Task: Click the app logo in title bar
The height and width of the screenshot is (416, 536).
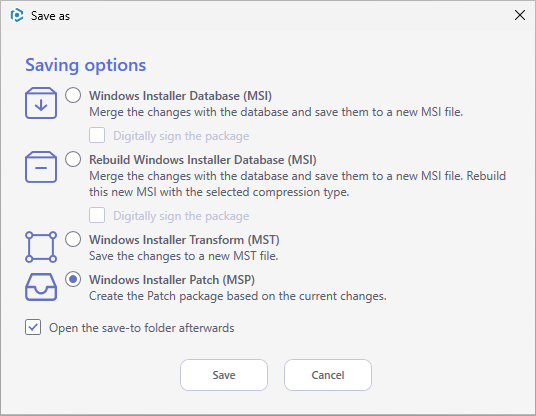Action: [17, 15]
